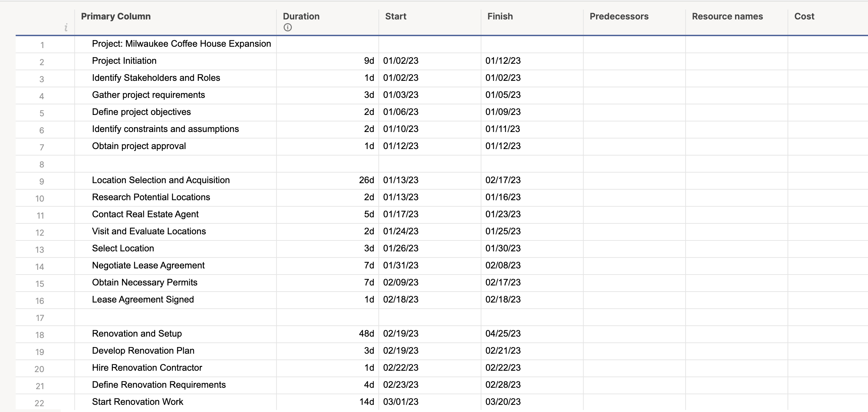This screenshot has width=868, height=412.
Task: Click Finish date 02/18/23 for Lease Agreement Signed
Action: tap(503, 300)
